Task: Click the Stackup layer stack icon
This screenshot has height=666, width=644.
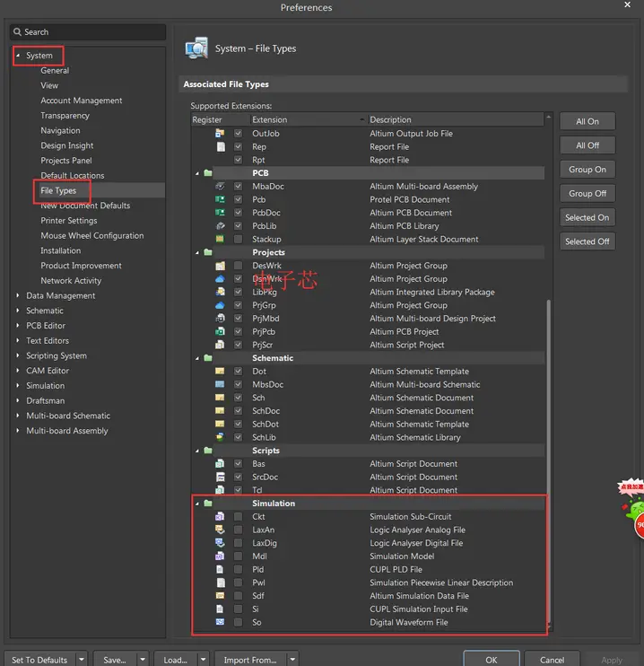Action: coord(220,239)
